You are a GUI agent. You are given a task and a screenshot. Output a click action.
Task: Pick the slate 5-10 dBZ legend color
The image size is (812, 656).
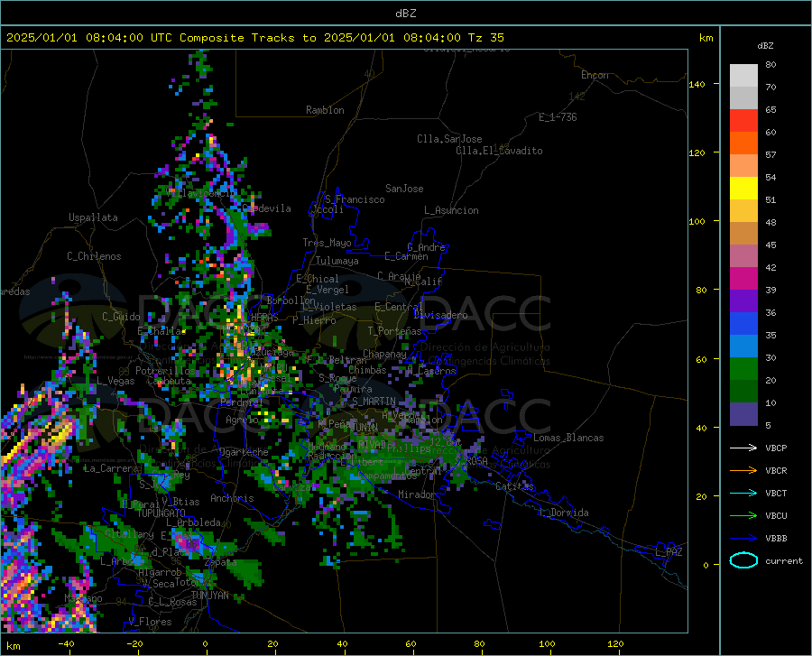(x=743, y=414)
